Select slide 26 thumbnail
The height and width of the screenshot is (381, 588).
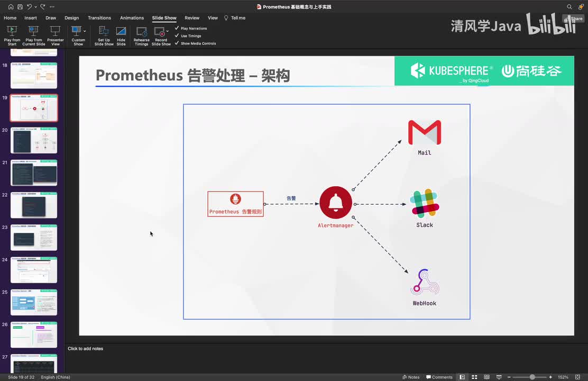pos(34,334)
